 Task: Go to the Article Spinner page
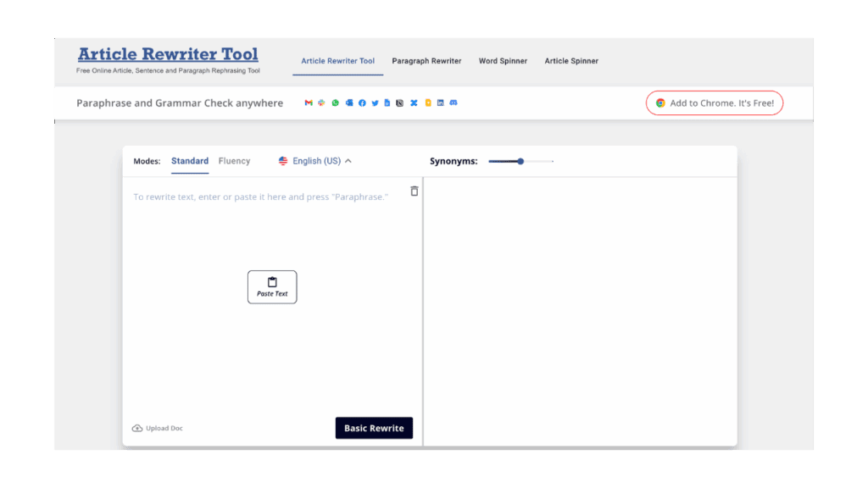(x=571, y=61)
